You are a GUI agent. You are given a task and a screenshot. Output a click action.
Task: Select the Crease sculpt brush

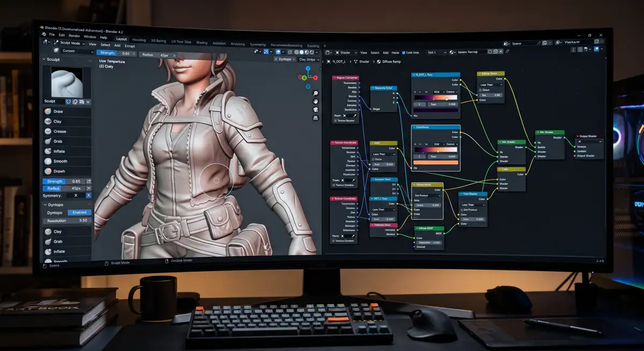(x=67, y=131)
